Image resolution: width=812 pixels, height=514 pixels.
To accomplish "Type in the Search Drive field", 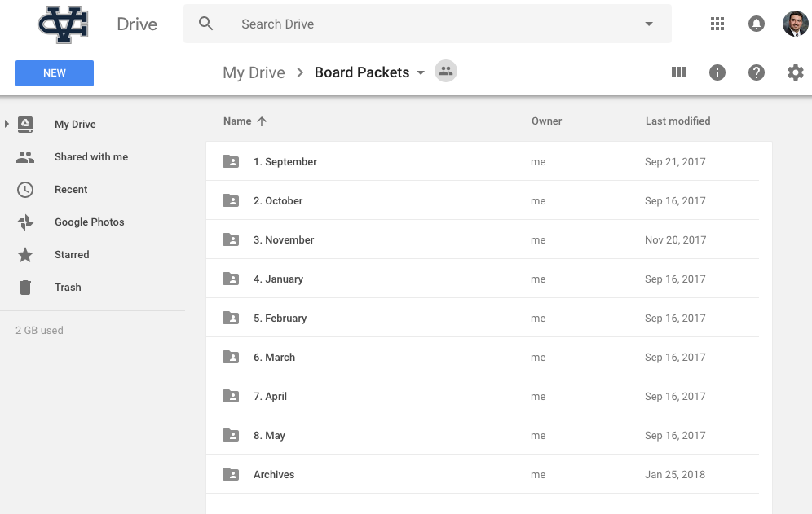I will click(432, 24).
